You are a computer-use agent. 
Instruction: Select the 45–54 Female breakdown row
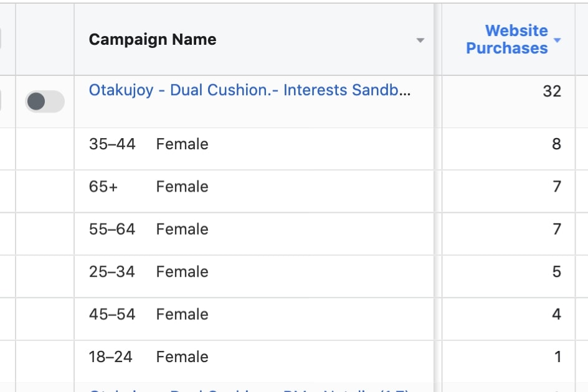coord(249,314)
